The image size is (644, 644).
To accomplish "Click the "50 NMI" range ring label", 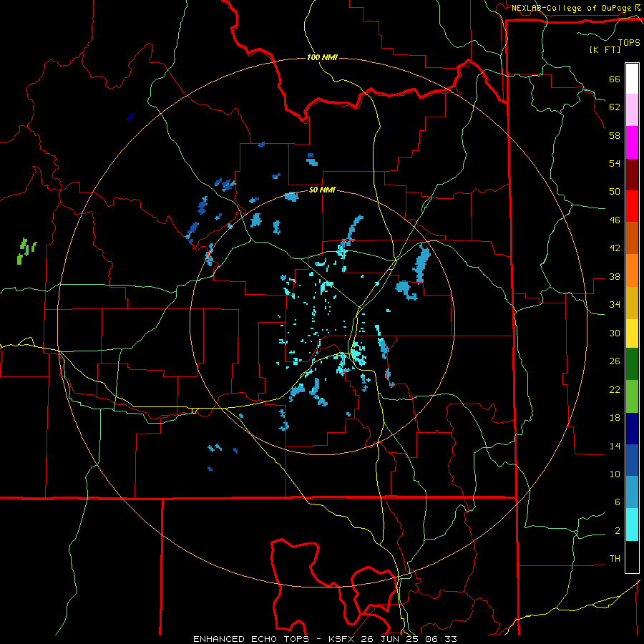I will point(322,190).
